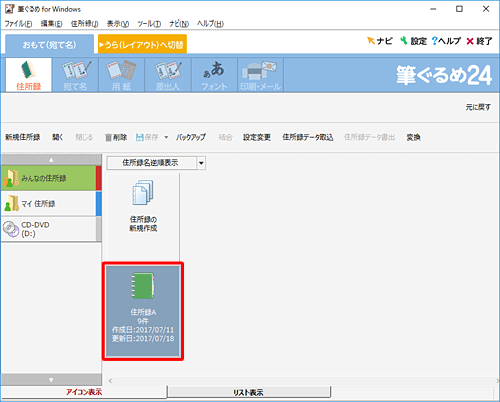The image size is (500, 402).
Task: Click バックアップ backup button
Action: [191, 137]
